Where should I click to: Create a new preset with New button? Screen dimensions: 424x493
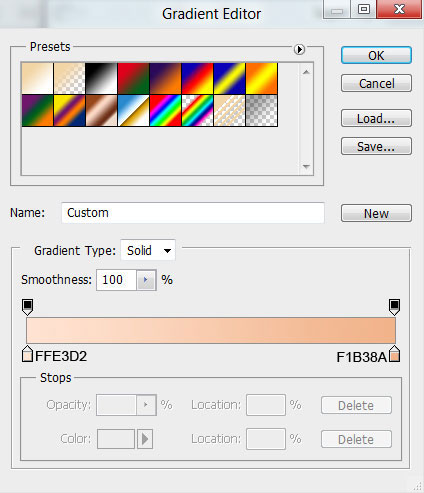376,213
